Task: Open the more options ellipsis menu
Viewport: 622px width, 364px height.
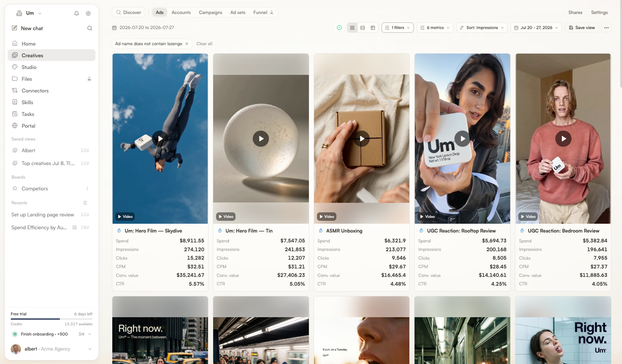Action: 606,28
